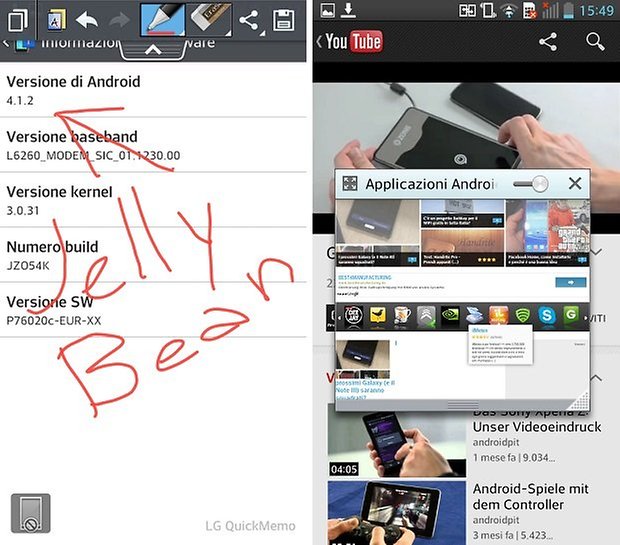Tap the Versione di Android entry
The width and height of the screenshot is (620, 545).
pyautogui.click(x=153, y=90)
